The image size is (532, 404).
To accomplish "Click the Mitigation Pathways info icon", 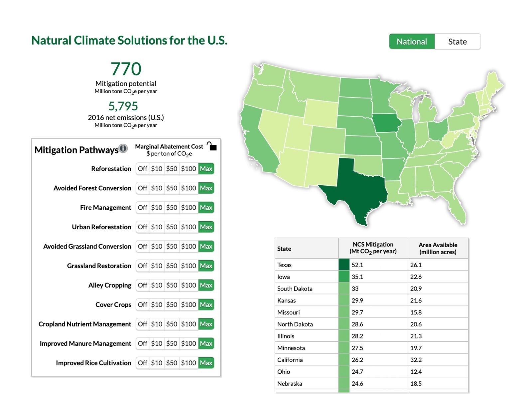I will tap(123, 148).
